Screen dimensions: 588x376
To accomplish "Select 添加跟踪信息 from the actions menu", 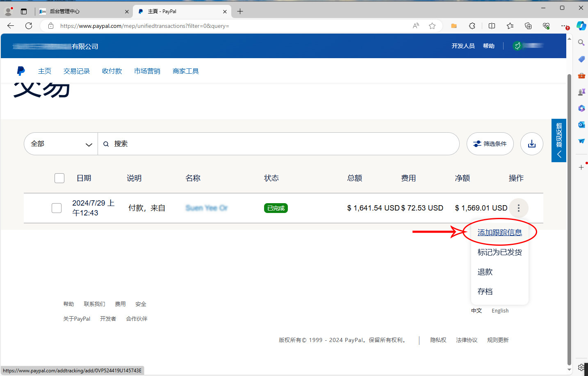I will 499,233.
